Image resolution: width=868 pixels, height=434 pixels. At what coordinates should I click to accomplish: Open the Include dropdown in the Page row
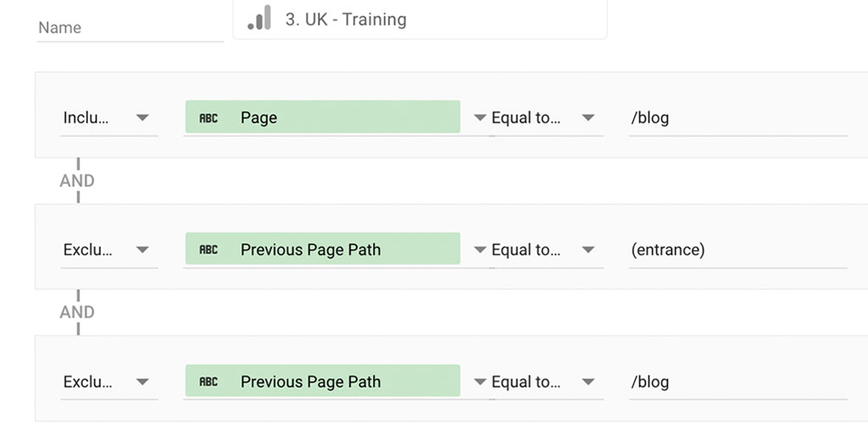tap(108, 118)
